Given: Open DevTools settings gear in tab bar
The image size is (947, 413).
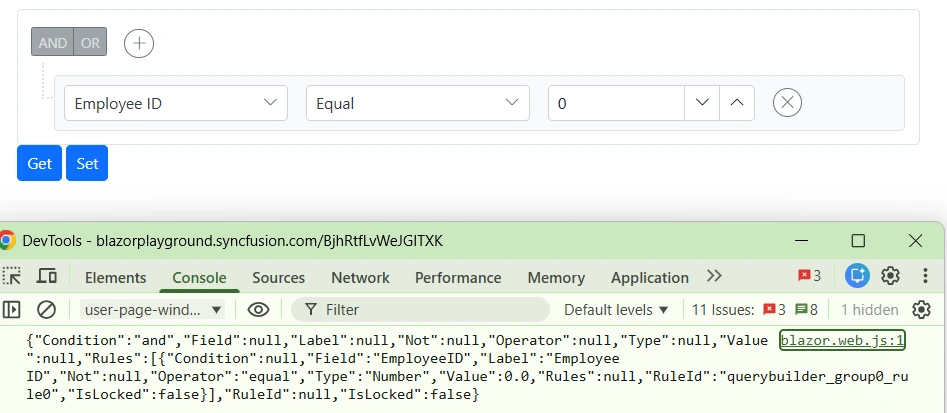Looking at the screenshot, I should [890, 276].
